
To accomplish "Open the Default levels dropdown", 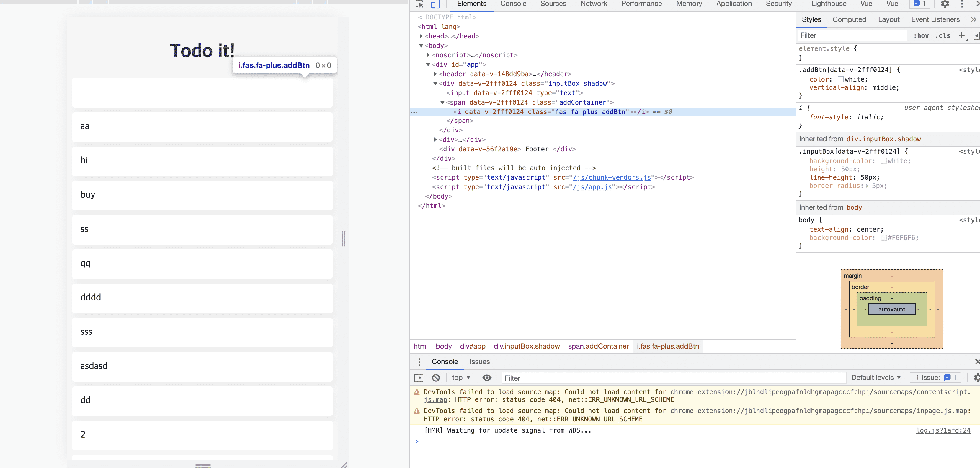I will pos(876,378).
